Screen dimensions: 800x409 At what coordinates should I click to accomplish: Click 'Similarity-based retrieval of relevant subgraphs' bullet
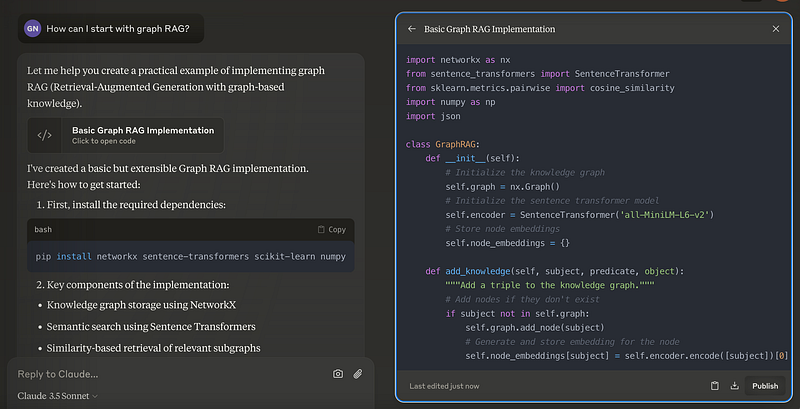[154, 348]
